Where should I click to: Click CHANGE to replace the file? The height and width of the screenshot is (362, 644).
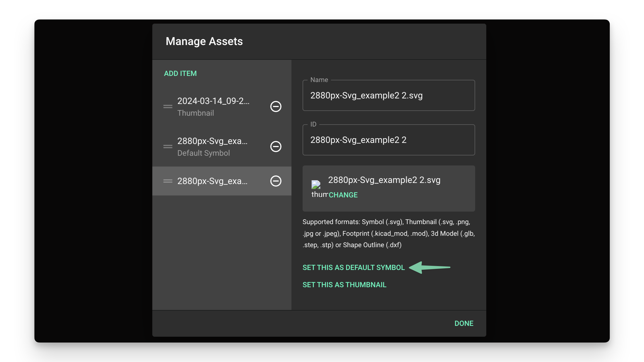coord(343,195)
